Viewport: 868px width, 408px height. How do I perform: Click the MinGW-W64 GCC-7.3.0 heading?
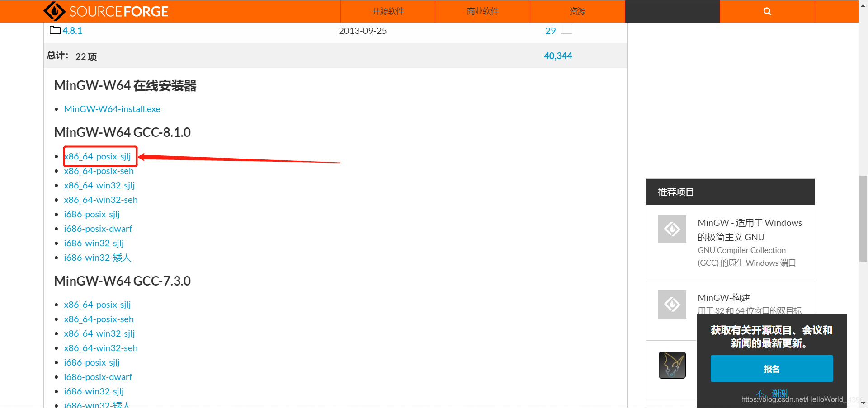122,281
